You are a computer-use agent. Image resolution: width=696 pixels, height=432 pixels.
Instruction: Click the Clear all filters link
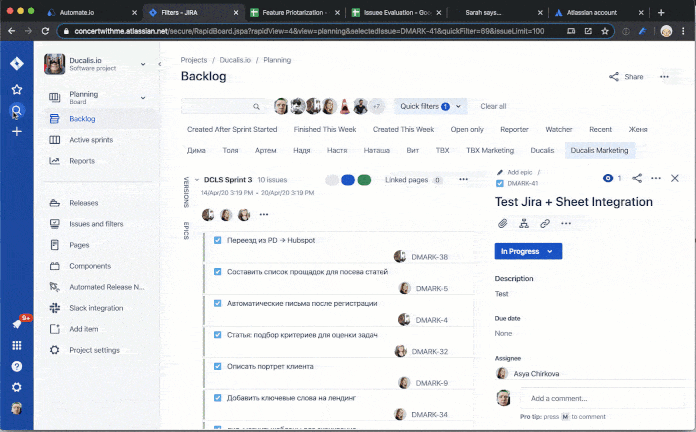tap(493, 106)
